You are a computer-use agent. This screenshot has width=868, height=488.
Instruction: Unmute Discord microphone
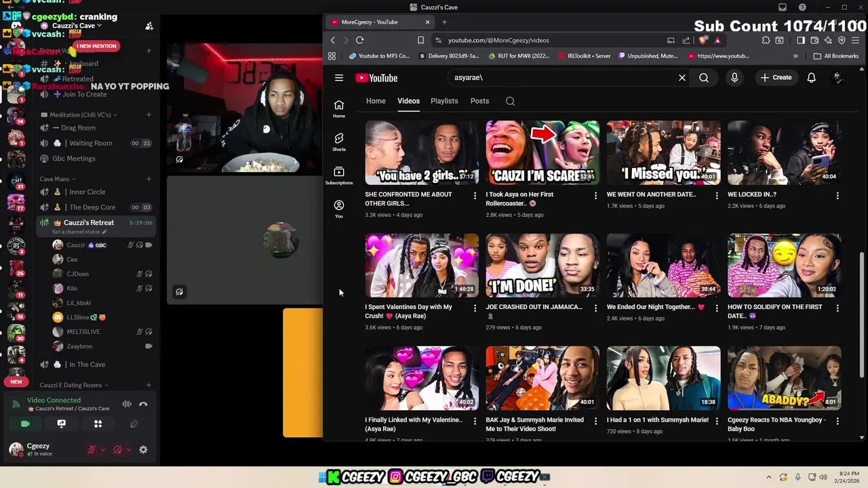[x=91, y=449]
